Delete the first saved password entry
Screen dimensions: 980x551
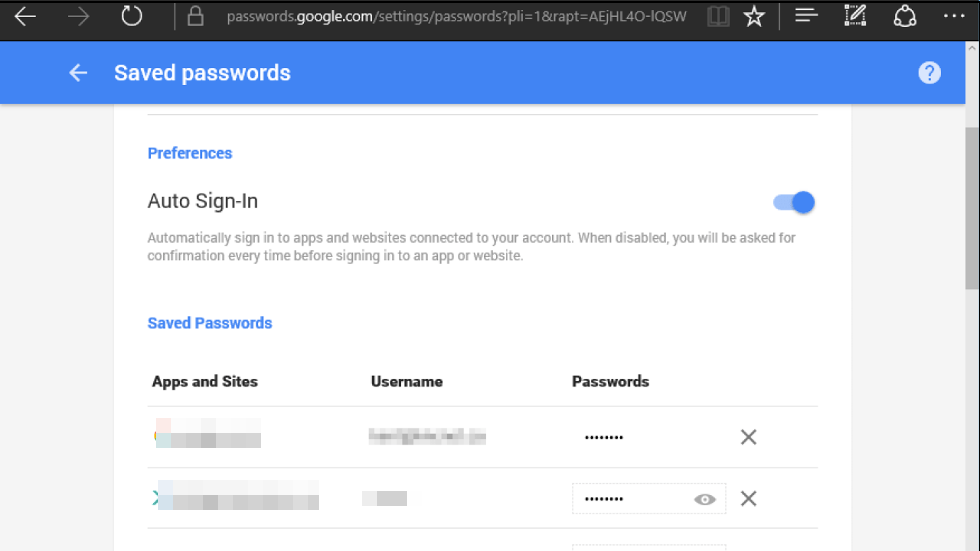(748, 437)
